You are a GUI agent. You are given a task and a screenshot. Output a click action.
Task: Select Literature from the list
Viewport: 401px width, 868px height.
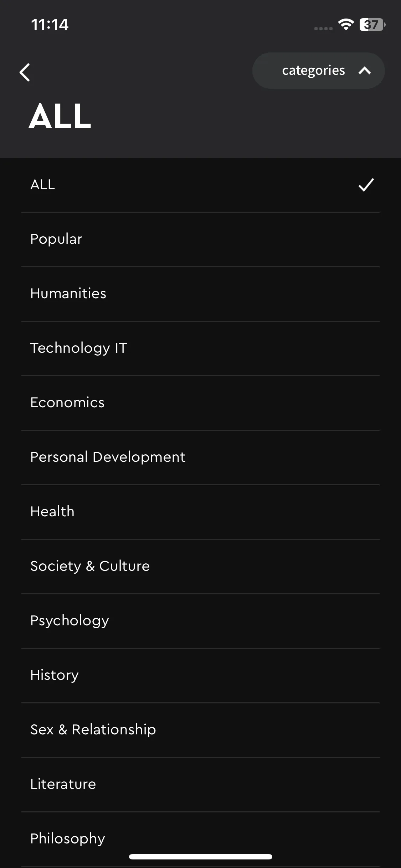(x=200, y=784)
